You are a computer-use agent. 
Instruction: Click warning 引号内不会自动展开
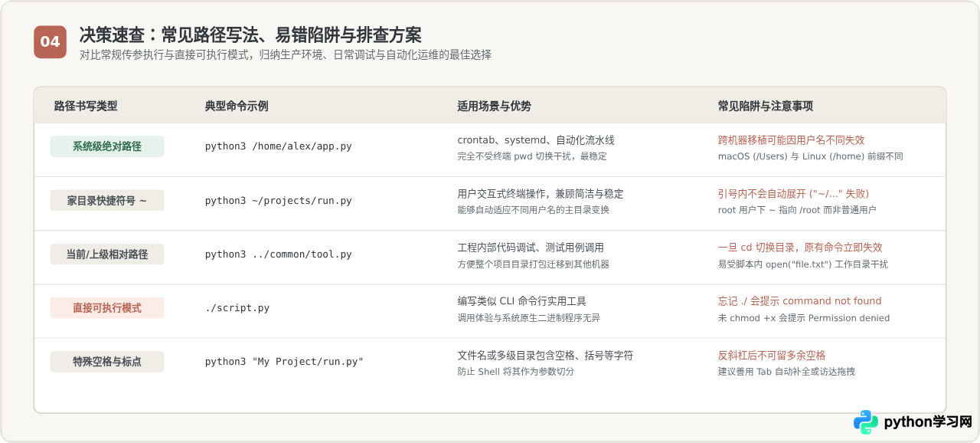tap(793, 194)
